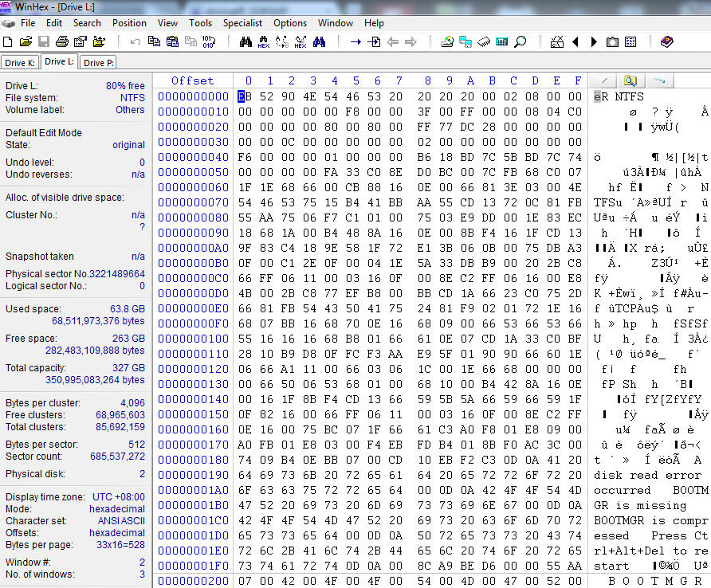Screen dimensions: 711x588
Task: Click the Print icon in toolbar
Action: 62,42
